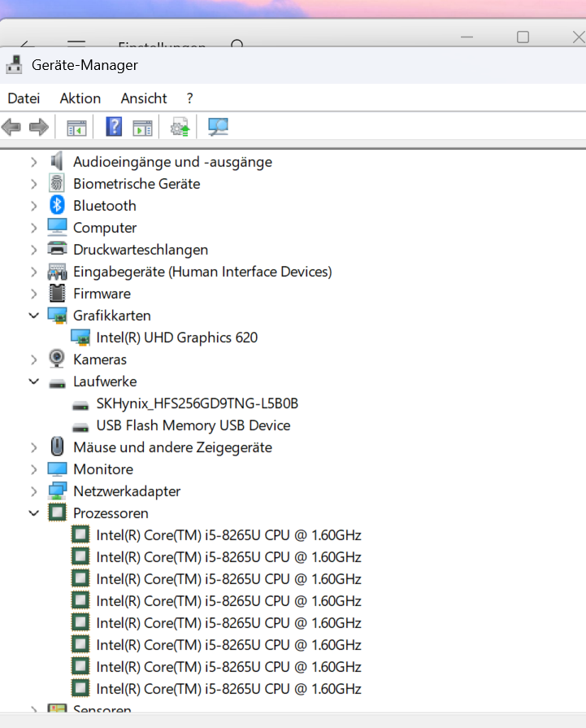Click the Geräte-Manager title bar icon
The image size is (586, 728).
(15, 64)
